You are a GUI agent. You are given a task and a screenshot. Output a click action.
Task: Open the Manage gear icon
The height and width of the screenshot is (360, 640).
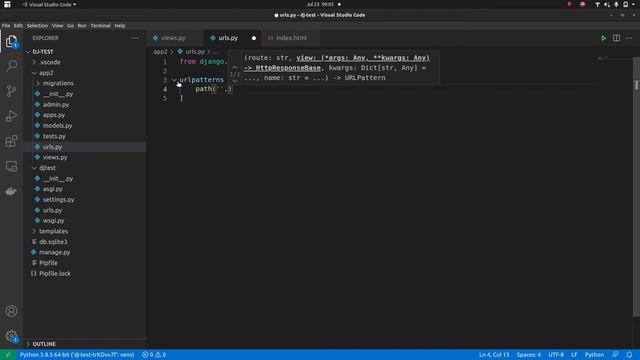click(11, 336)
